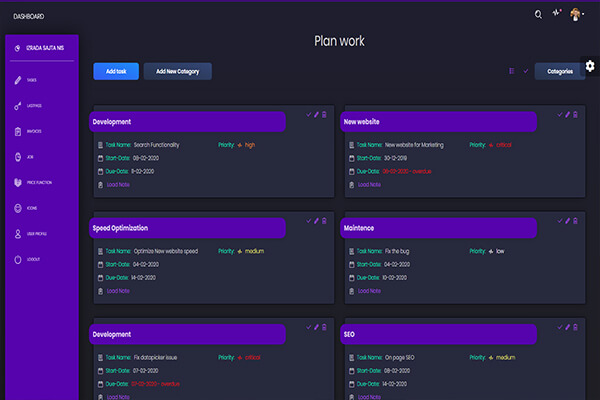The image size is (600, 400).
Task: Open the user avatar account menu
Action: [x=577, y=15]
